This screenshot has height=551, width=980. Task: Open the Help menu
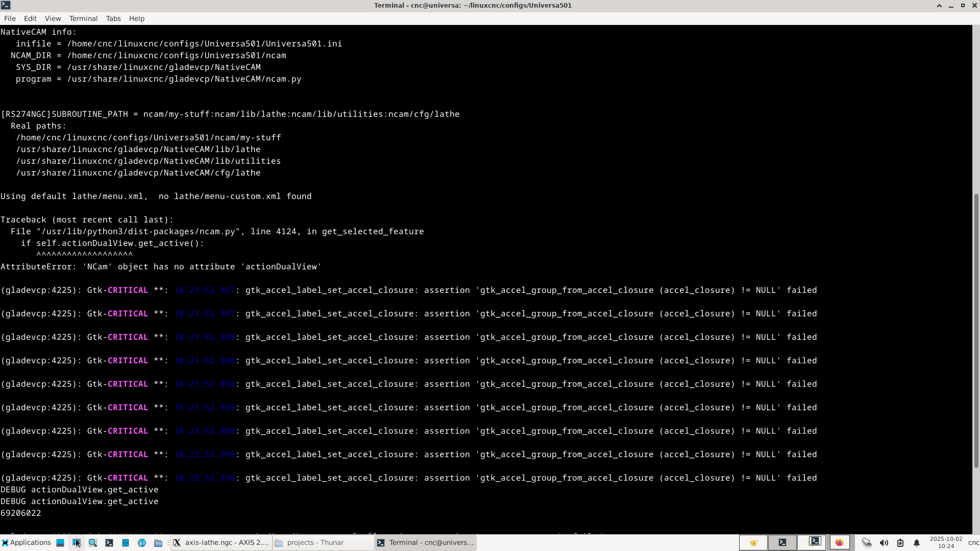point(136,18)
